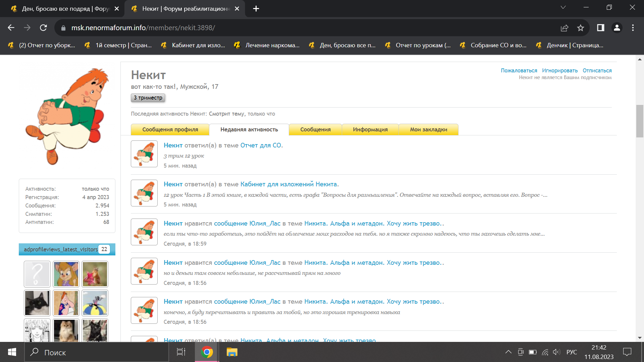Click the 'Пожаловаться' link
This screenshot has height=362, width=644.
coord(519,71)
